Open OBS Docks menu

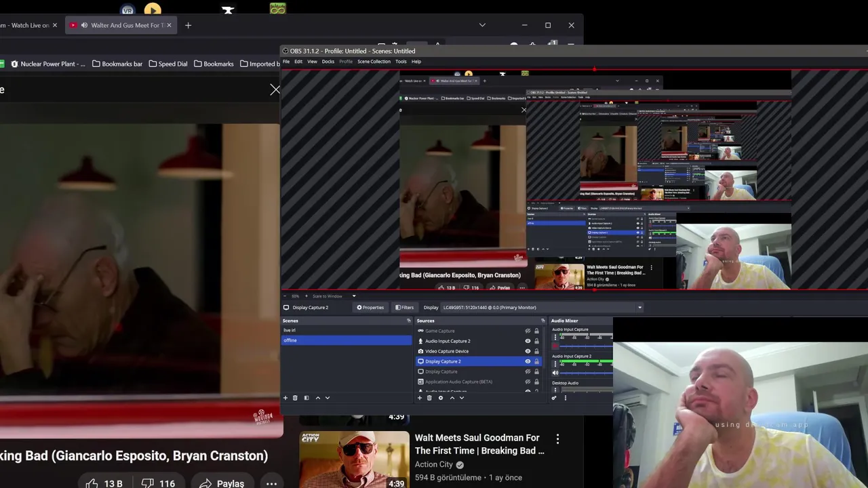328,62
